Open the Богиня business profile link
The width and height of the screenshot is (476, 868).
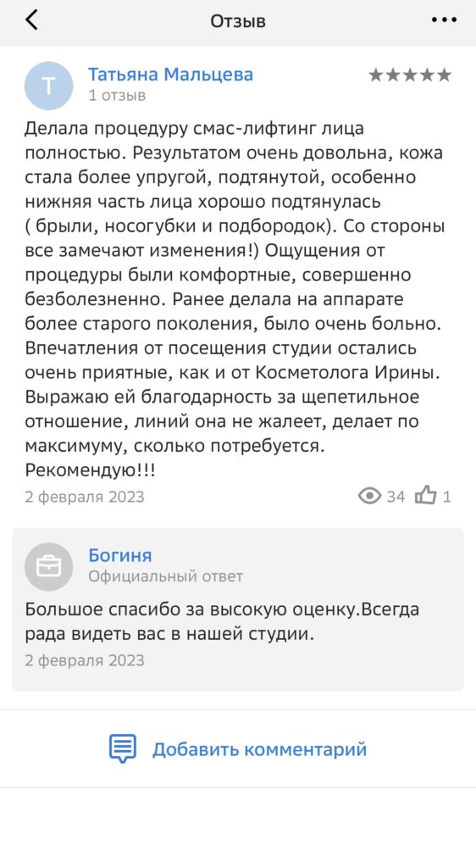tap(120, 555)
